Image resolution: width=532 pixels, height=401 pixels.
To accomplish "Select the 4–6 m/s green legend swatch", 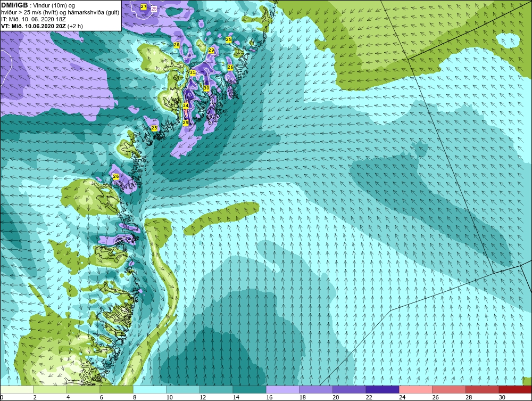I will (x=83, y=389).
